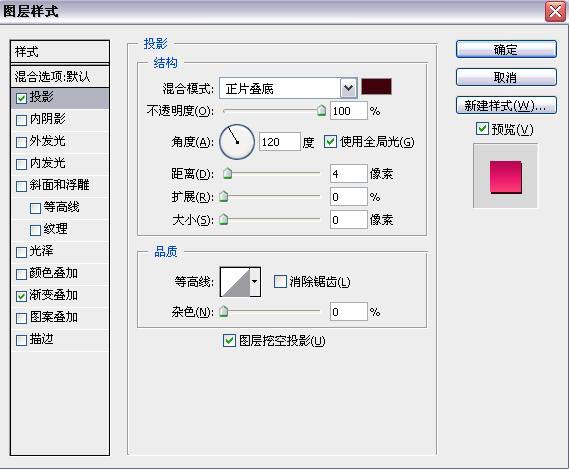This screenshot has width=569, height=470.
Task: Click the 大小 value field
Action: [348, 220]
